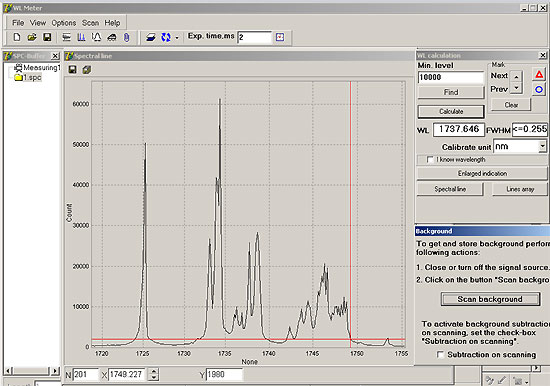Open the dropdown arrow beside cyclic scan icon
This screenshot has width=550, height=386.
[x=177, y=37]
